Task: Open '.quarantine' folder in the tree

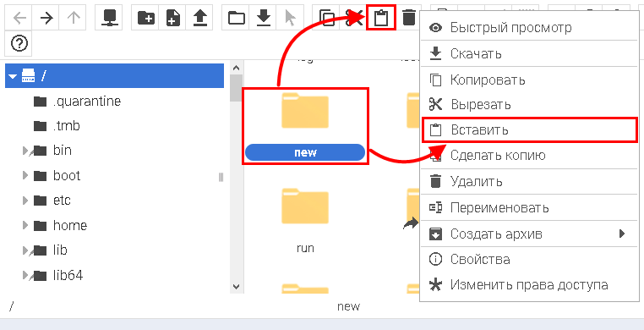Action: tap(87, 101)
